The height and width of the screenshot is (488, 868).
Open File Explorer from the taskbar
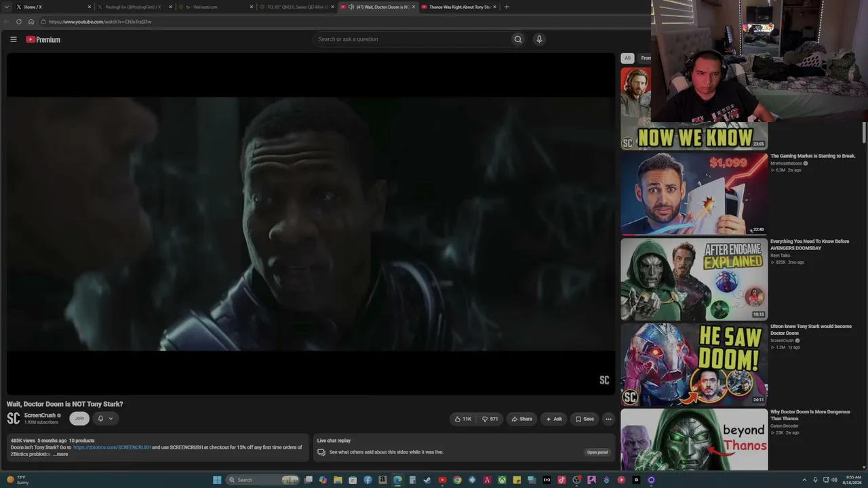coord(338,480)
